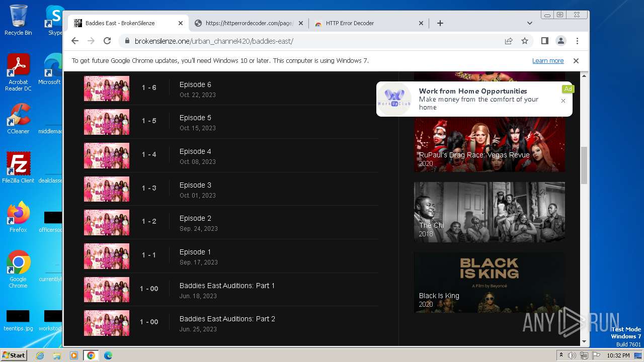
Task: Open the browser side panel
Action: pos(545,41)
